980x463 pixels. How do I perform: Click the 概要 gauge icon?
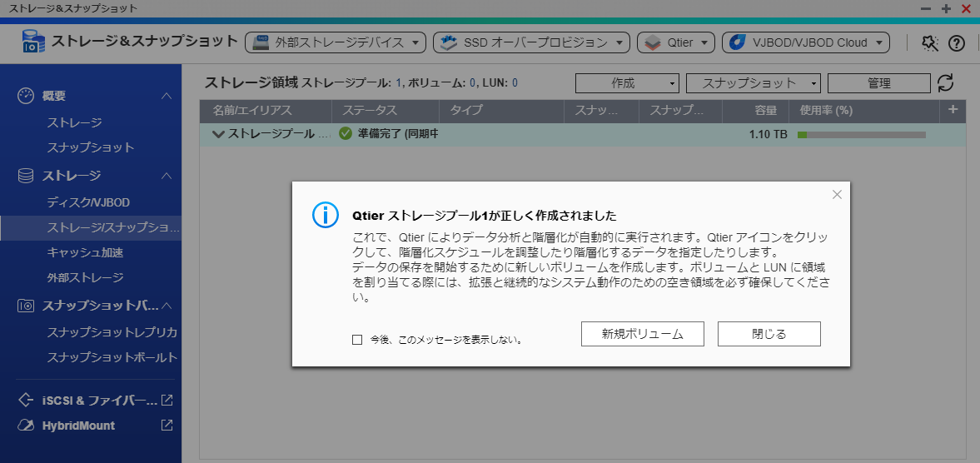coord(26,96)
